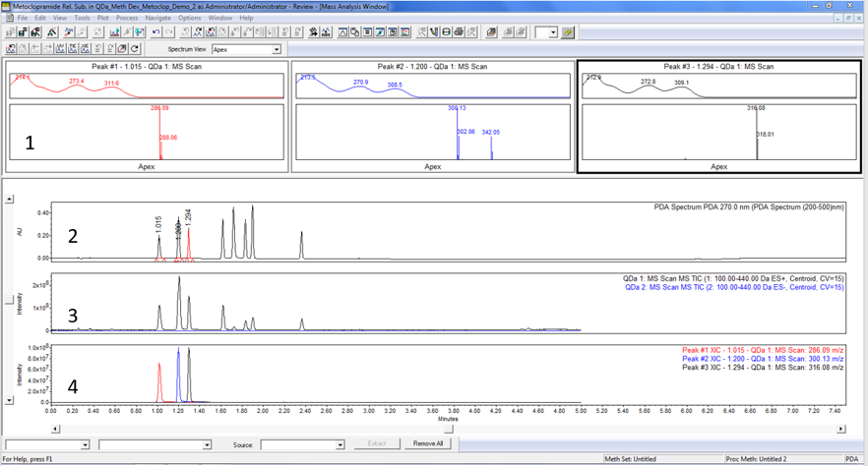The width and height of the screenshot is (868, 466).
Task: Click the horizontal scrollbar left arrow
Action: click(55, 429)
